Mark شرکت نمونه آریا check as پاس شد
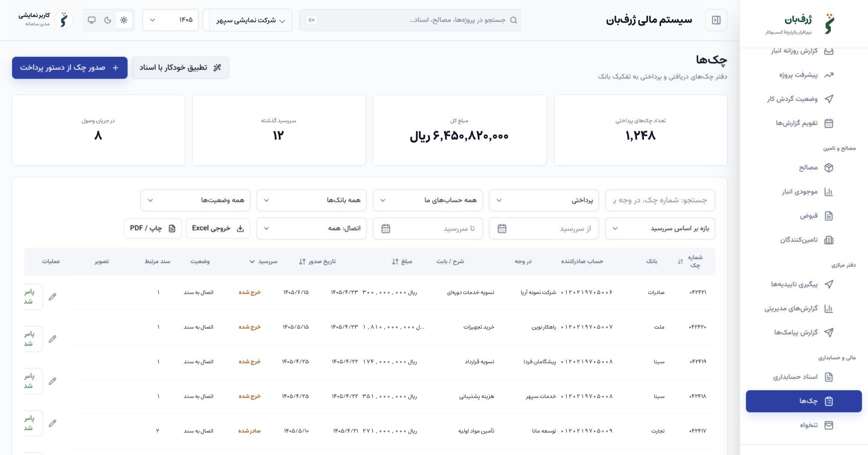 click(x=32, y=297)
